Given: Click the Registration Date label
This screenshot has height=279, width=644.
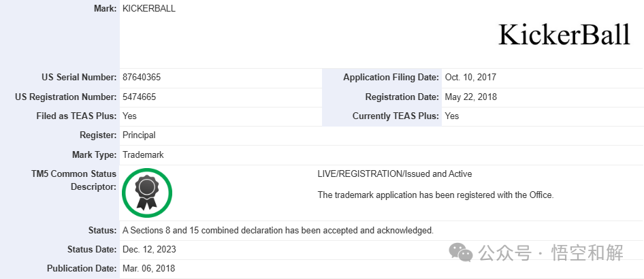Looking at the screenshot, I should point(402,97).
